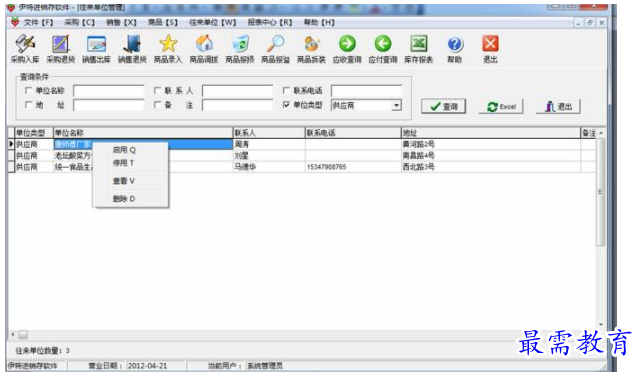Select contact cell 周涛
Viewport: 640px width, 374px height.
(269, 144)
